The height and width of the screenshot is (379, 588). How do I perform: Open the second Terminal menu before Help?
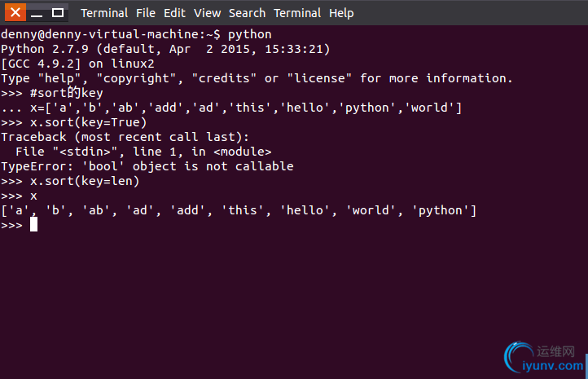(x=297, y=13)
